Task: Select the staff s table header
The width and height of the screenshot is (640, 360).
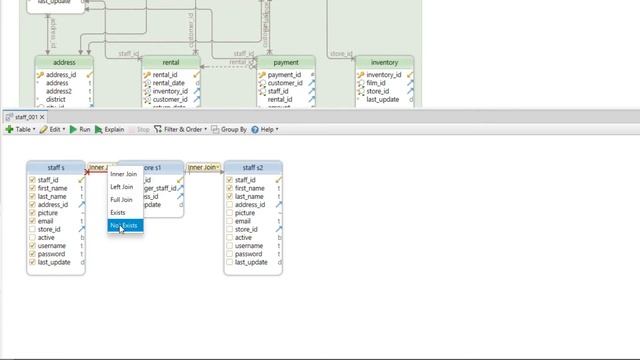Action: pos(56,167)
